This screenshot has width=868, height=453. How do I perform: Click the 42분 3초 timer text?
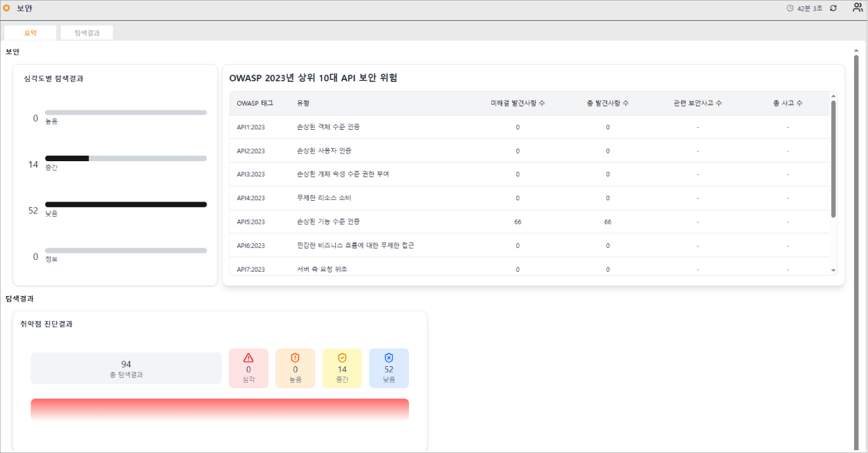(810, 8)
